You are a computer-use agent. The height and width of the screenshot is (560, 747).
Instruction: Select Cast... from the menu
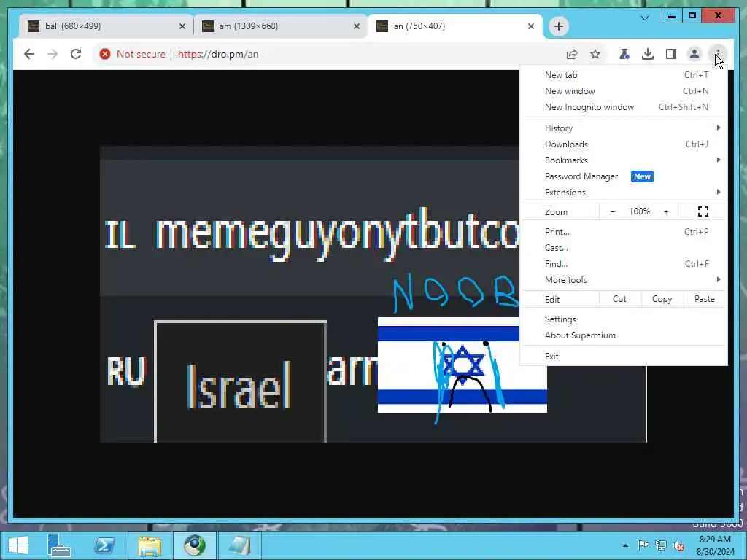tap(624, 248)
